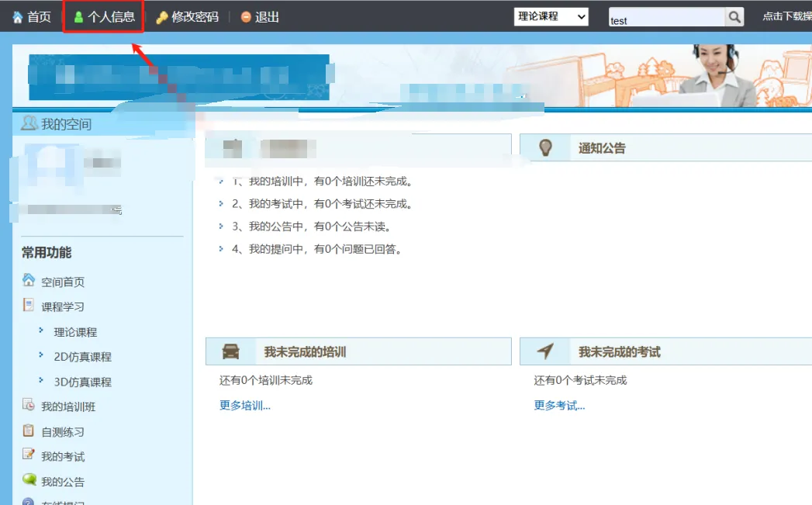Click the 我未完成的考试 panel title

pyautogui.click(x=620, y=352)
